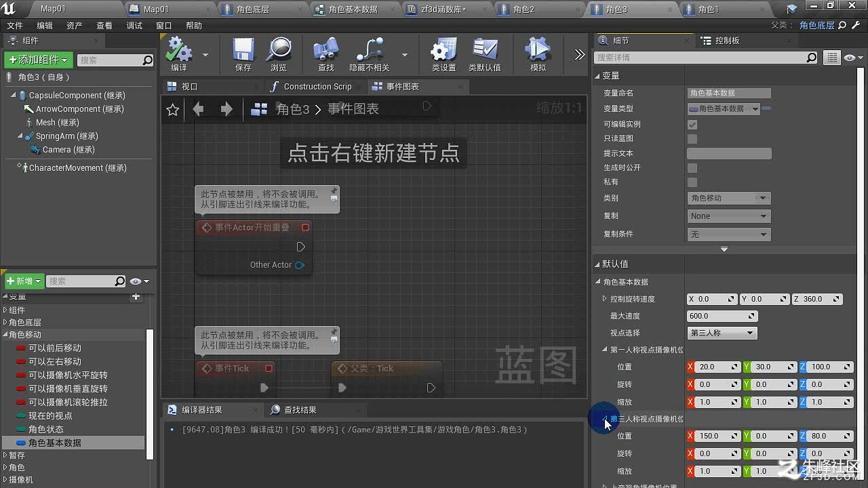Click the Z 360.0 field of 控制旋转速度

(x=818, y=299)
